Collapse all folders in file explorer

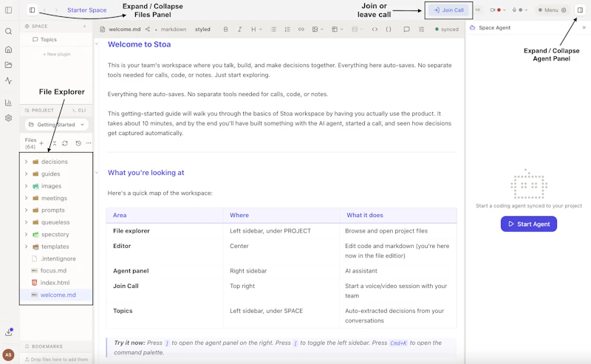click(54, 143)
